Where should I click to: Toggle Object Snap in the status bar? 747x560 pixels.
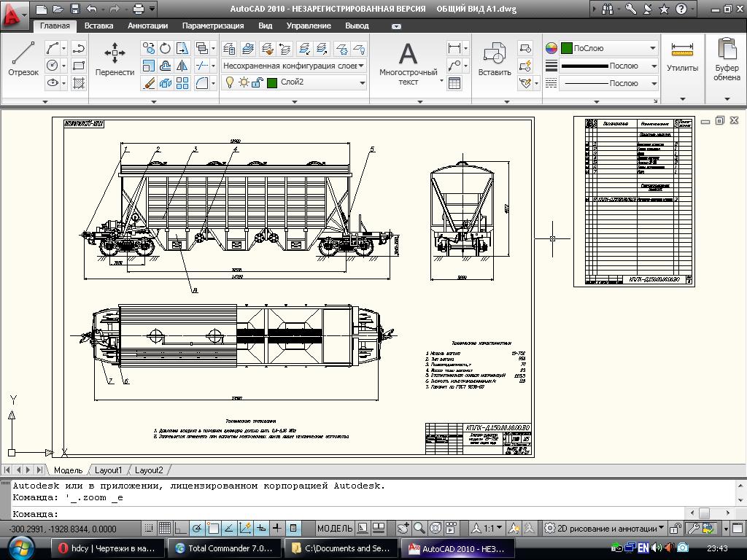(213, 528)
